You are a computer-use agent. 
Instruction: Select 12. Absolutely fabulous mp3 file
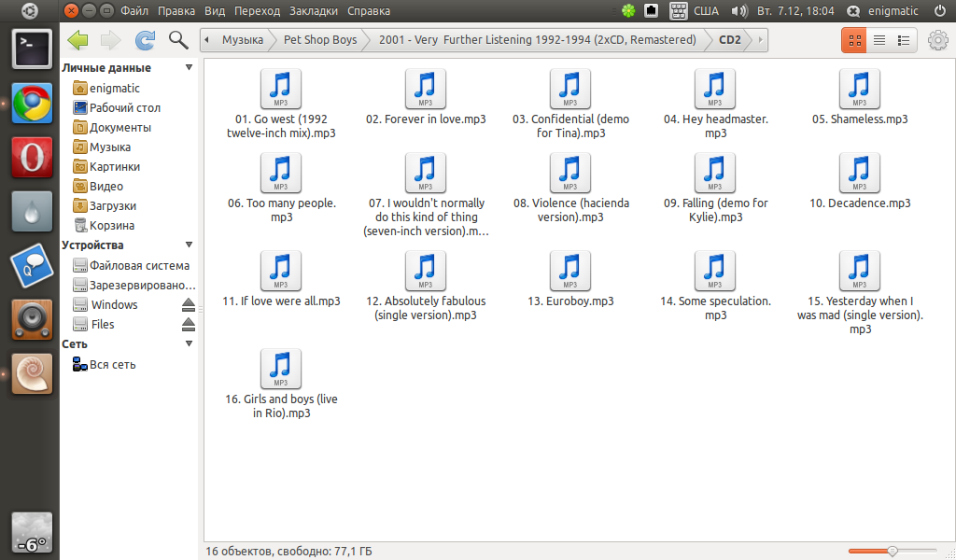pyautogui.click(x=426, y=286)
